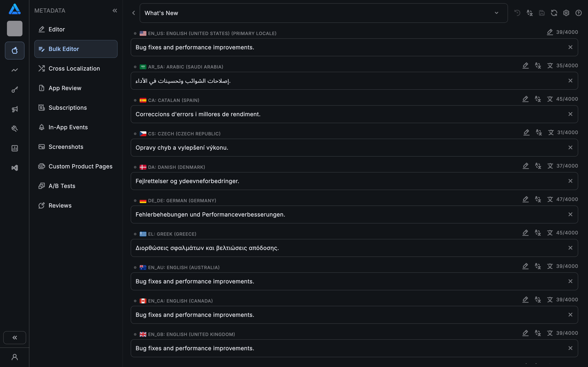Click the edit pencil for Arabic locale
The height and width of the screenshot is (367, 588).
click(x=526, y=65)
